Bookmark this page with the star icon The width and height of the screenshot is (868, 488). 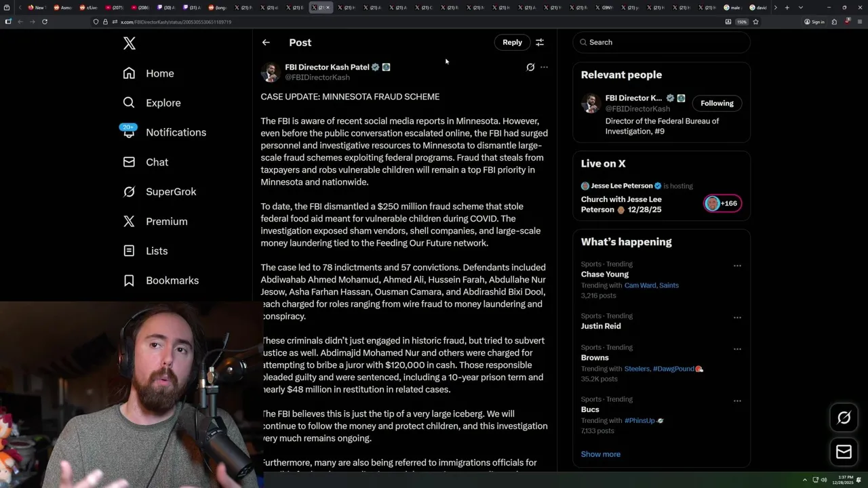[x=755, y=22]
